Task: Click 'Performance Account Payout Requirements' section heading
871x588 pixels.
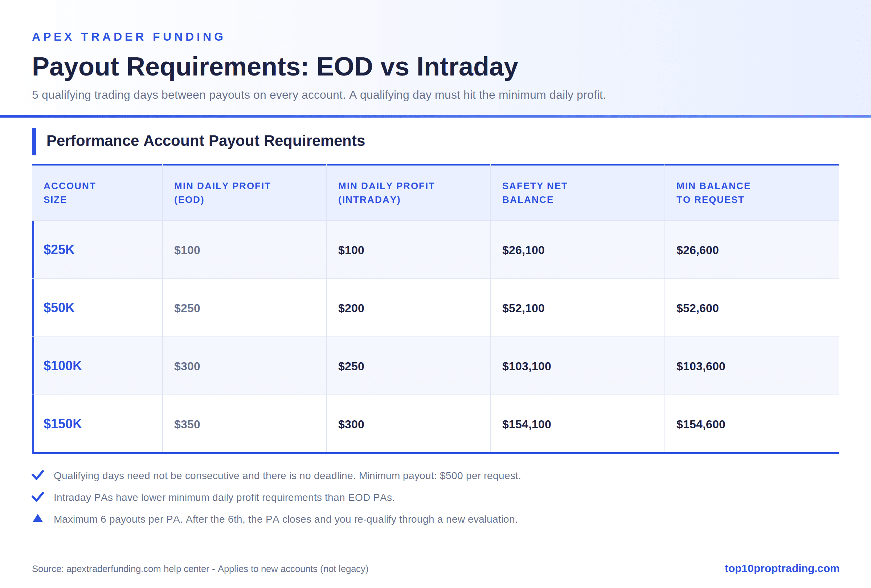Action: pos(205,141)
